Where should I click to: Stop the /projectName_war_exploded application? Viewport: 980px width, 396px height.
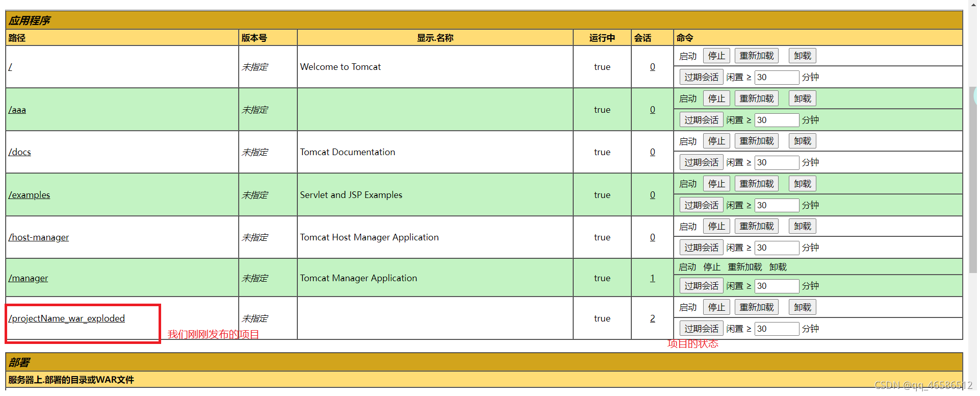(x=716, y=307)
